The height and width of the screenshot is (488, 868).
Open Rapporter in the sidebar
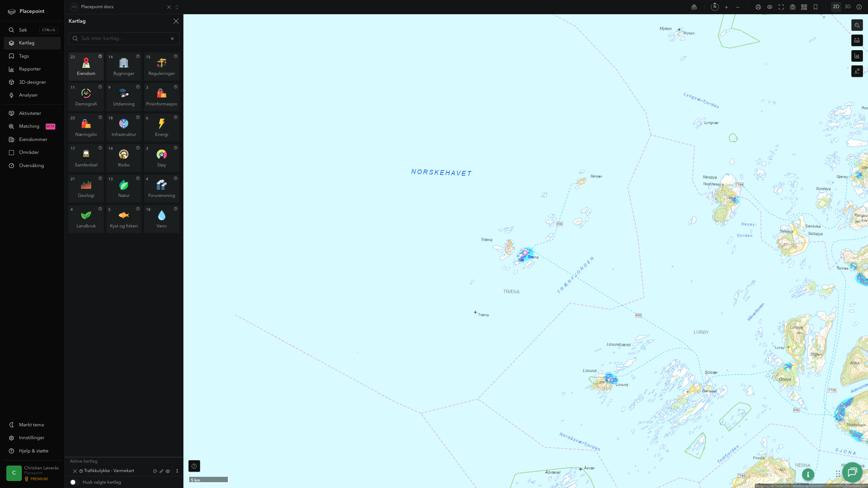(32, 69)
